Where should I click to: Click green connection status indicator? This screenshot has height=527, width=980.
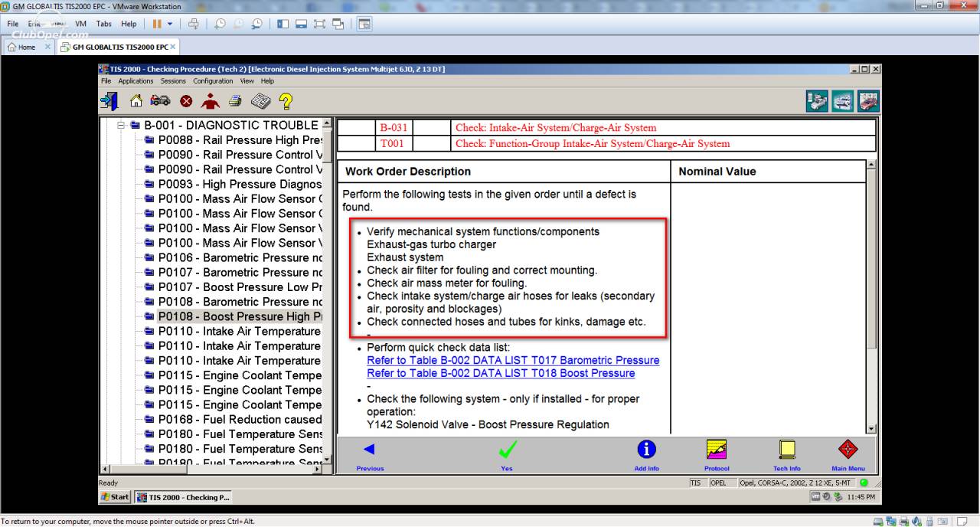click(864, 483)
